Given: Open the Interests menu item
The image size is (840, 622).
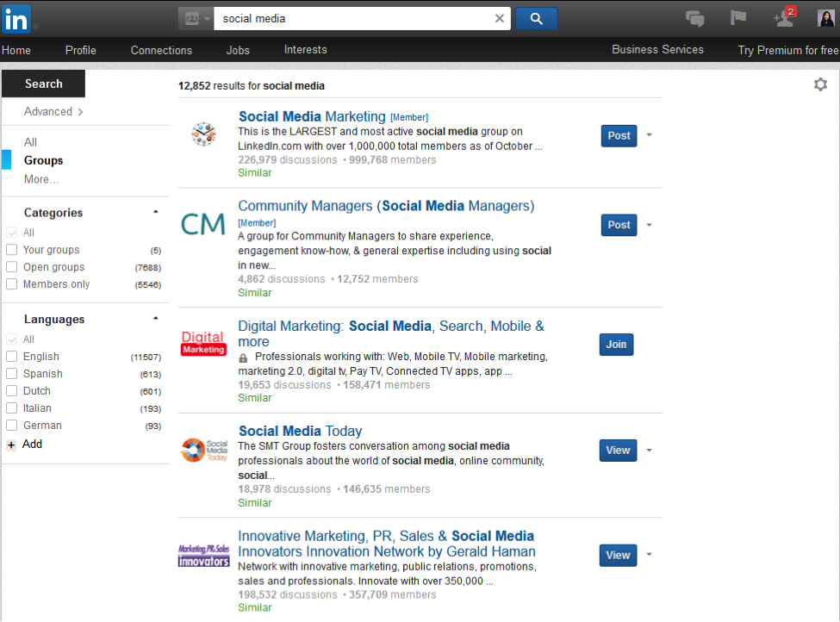Looking at the screenshot, I should (305, 50).
